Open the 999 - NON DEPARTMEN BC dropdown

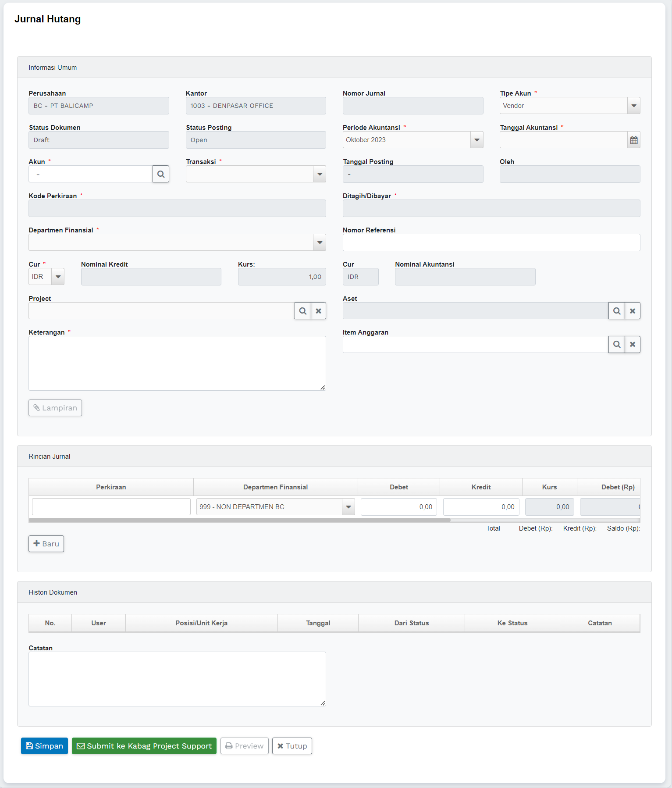(x=348, y=507)
